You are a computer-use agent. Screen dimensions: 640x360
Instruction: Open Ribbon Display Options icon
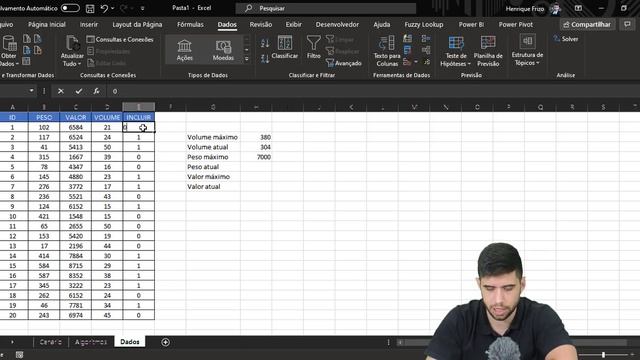(578, 8)
